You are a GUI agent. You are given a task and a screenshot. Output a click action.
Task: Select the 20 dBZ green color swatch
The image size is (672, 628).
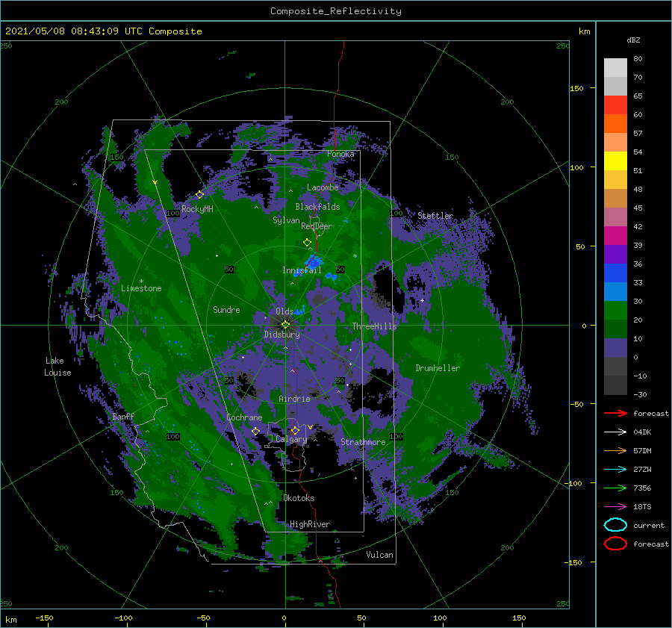point(615,310)
